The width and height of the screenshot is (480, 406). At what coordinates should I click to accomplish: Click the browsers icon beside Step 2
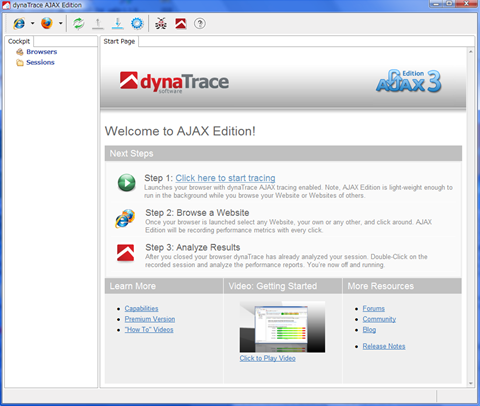[125, 218]
